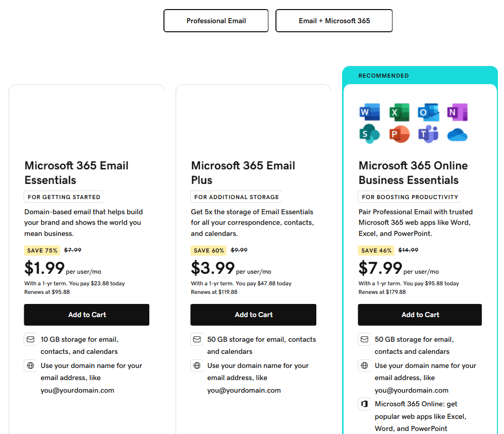The image size is (504, 434).
Task: Click the OneDrive cloud icon
Action: 458,135
